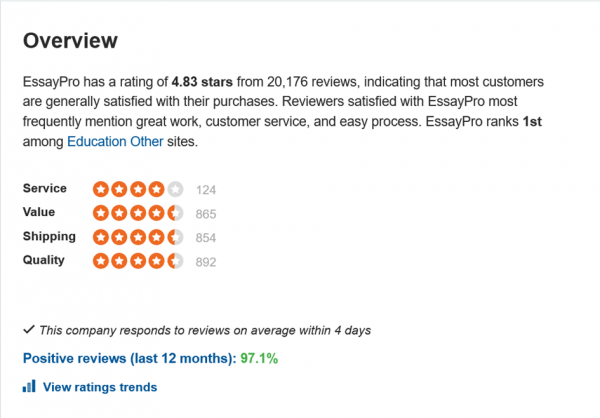This screenshot has height=418, width=600.
Task: Click the 892 Quality review count
Action: [206, 262]
